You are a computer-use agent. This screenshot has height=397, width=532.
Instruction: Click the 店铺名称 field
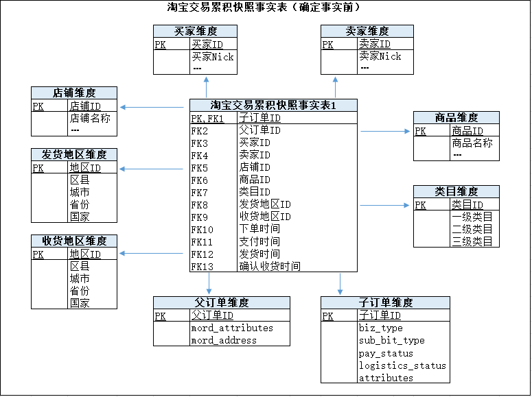tap(90, 118)
